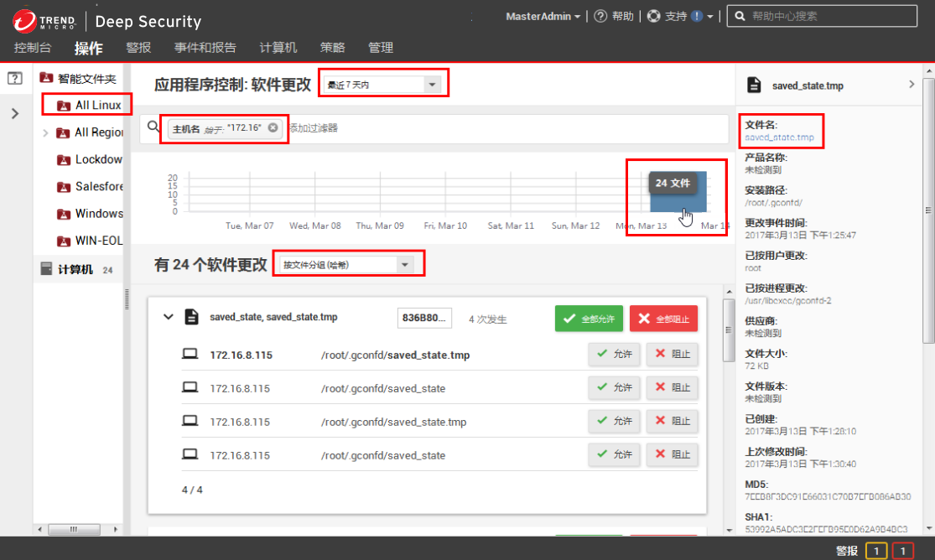The image size is (935, 560).
Task: Open the 按文件分组 grouping dropdown
Action: click(348, 265)
